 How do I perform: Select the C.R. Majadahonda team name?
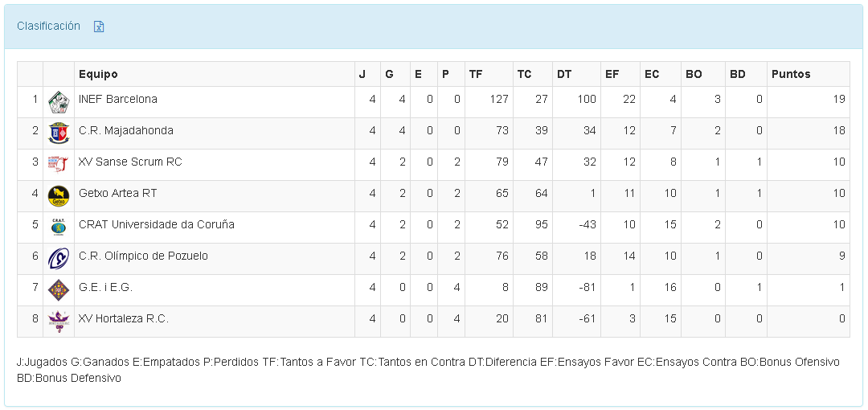126,131
